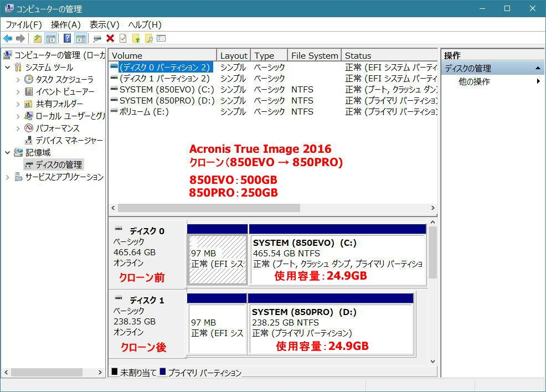Go back with the blue arrow
This screenshot has height=392, width=546.
coord(8,38)
